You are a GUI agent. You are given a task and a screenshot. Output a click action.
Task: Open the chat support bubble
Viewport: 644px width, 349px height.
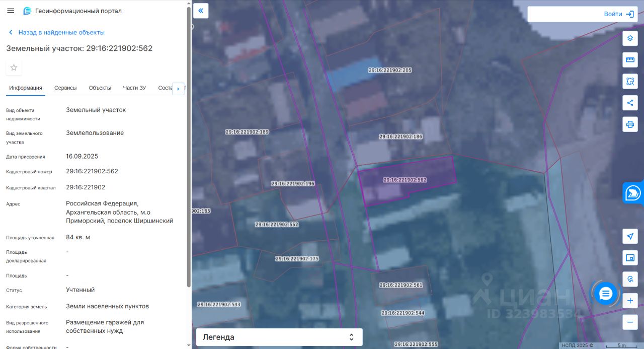tap(605, 293)
